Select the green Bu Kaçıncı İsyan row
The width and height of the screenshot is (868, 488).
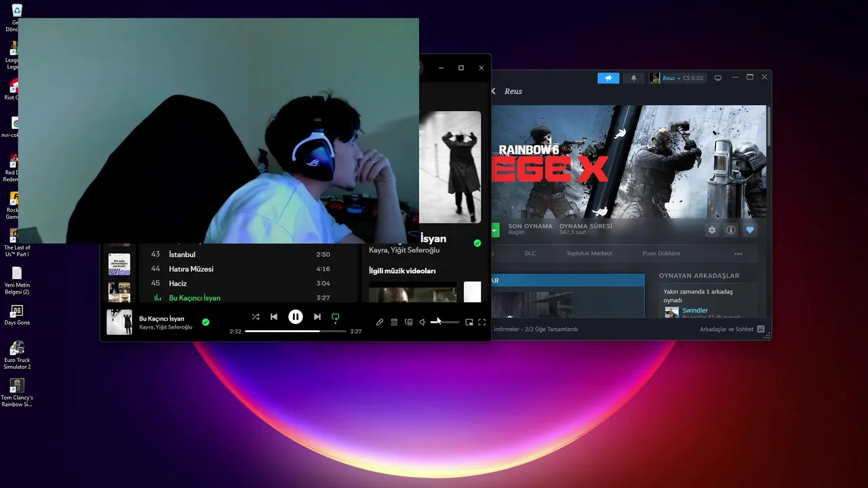point(248,298)
